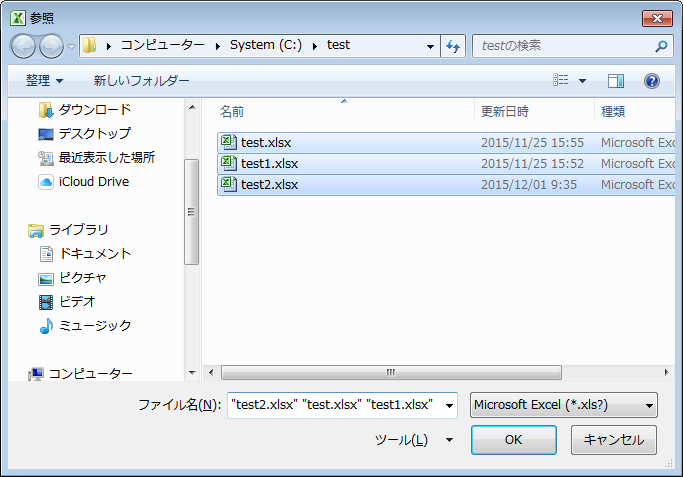Open help with the question mark icon

pos(651,81)
